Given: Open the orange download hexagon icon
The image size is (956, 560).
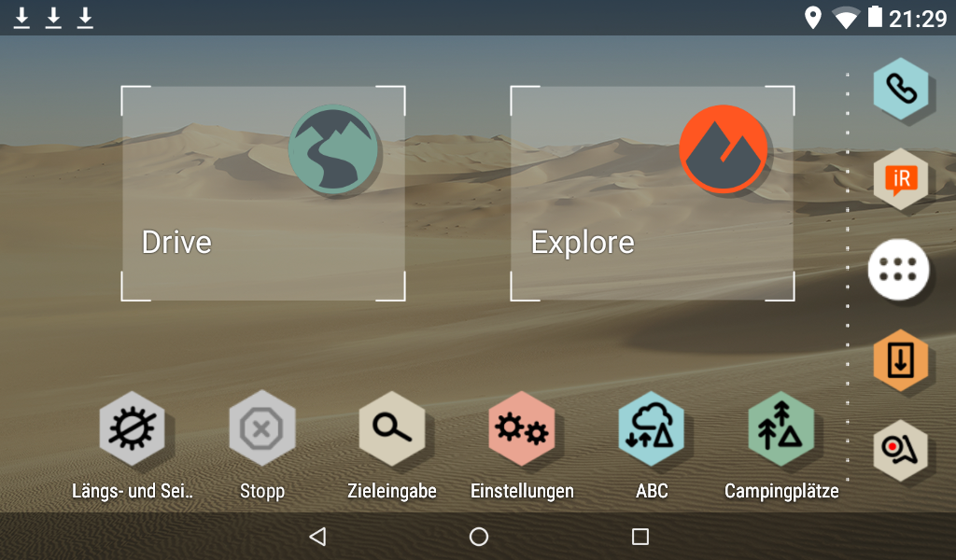Looking at the screenshot, I should point(901,360).
